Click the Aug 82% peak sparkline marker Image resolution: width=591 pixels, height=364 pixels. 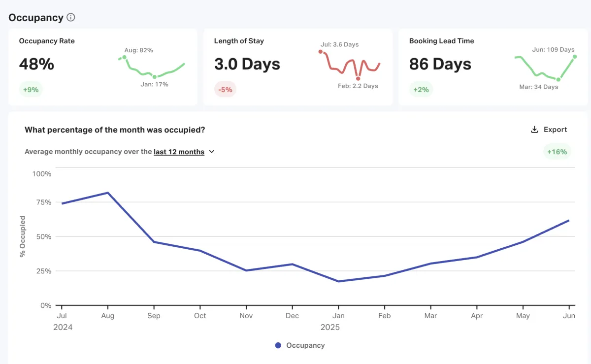(125, 57)
